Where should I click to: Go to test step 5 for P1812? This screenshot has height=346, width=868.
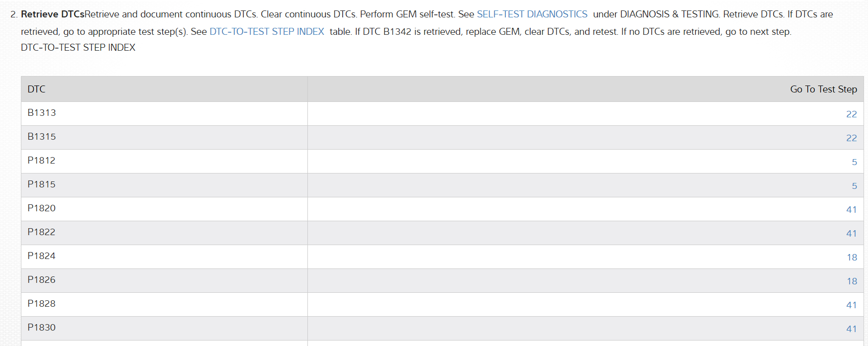[854, 162]
